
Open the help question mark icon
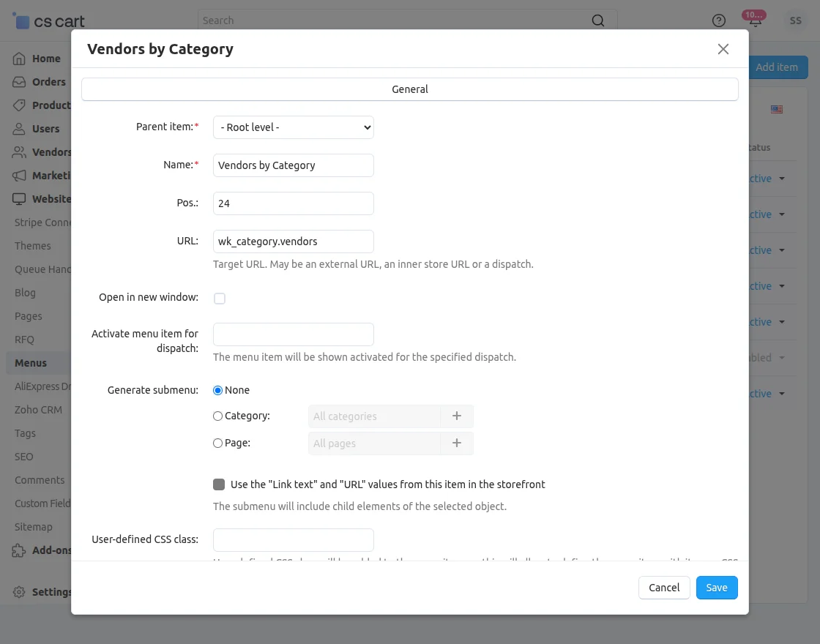point(719,20)
